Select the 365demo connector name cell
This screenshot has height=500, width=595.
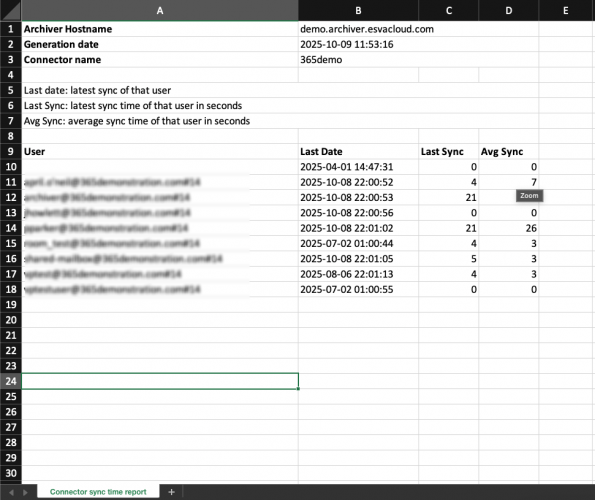pos(358,60)
